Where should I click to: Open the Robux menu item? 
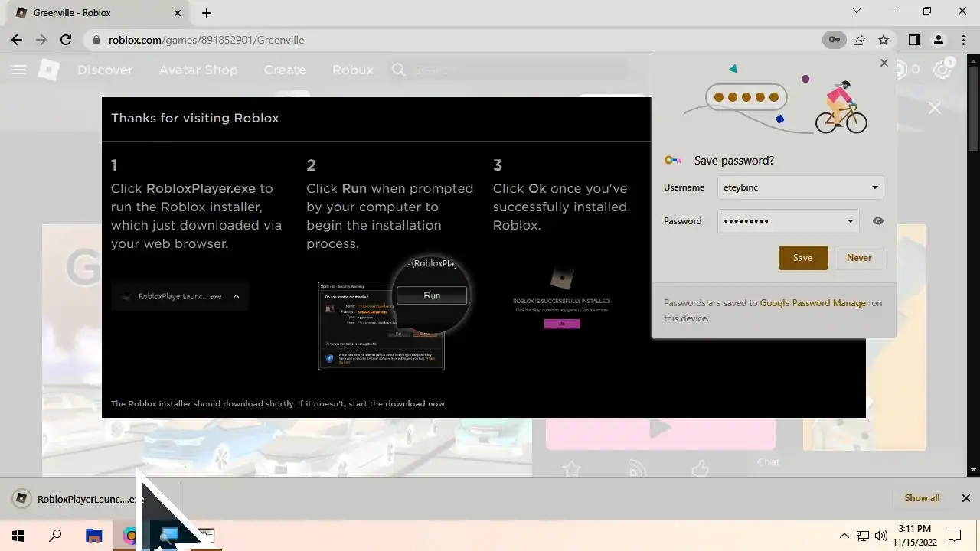pos(352,70)
